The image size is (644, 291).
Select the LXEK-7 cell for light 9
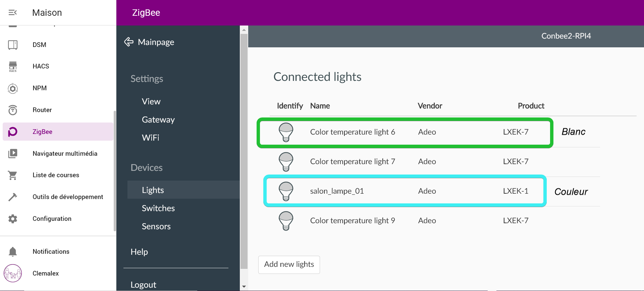click(x=516, y=221)
